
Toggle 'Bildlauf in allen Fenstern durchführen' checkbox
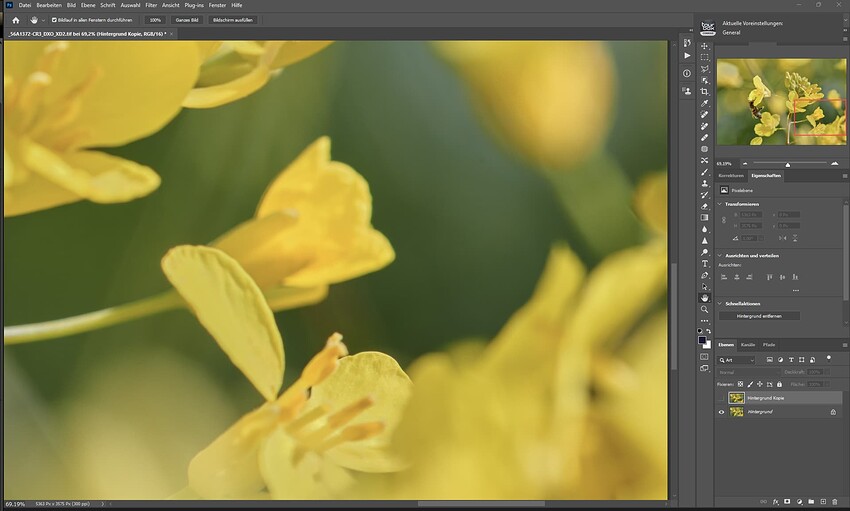[x=54, y=19]
